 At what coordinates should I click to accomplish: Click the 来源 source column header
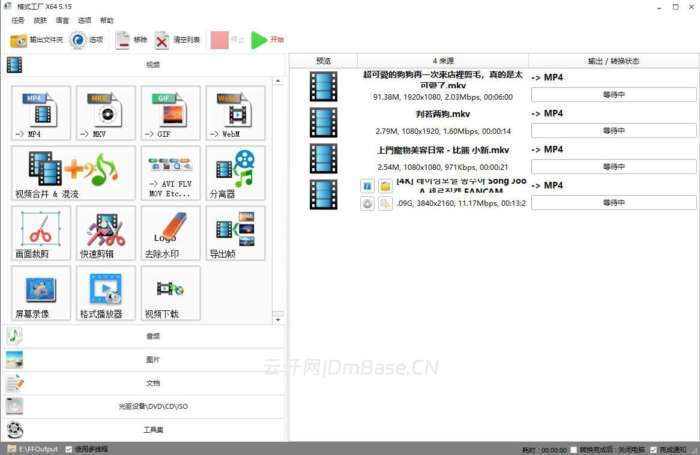point(443,61)
